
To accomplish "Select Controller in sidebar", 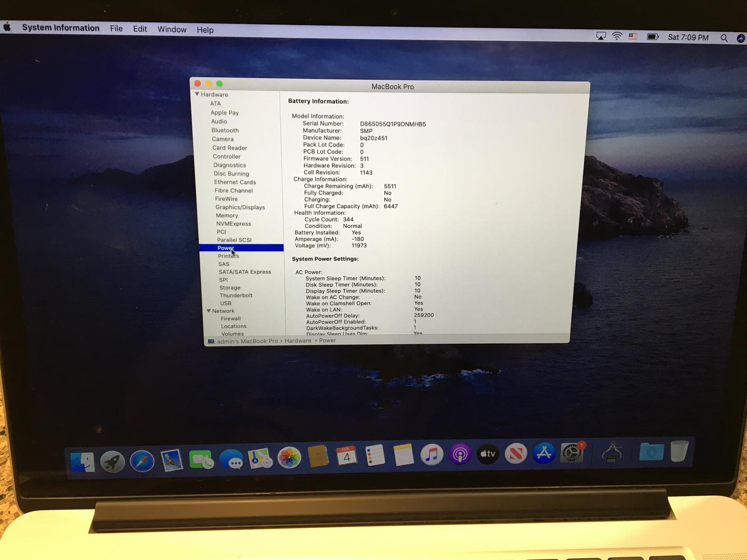I will [x=227, y=157].
